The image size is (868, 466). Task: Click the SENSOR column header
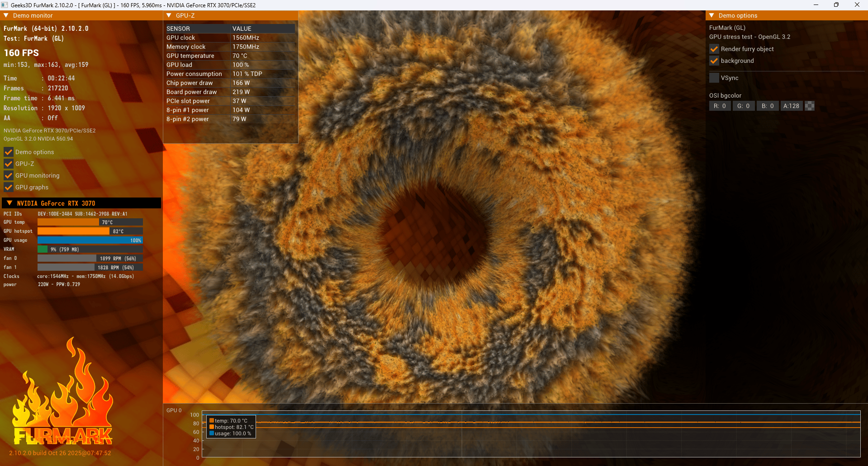pyautogui.click(x=178, y=28)
